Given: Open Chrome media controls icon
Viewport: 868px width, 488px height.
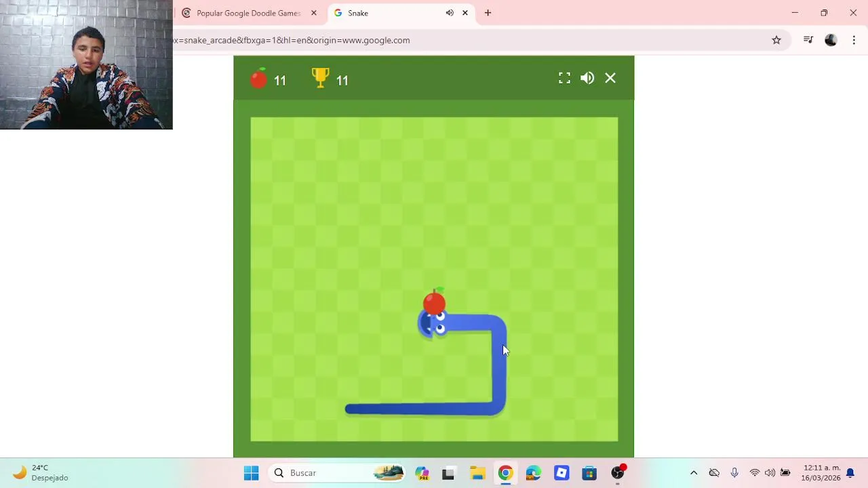Looking at the screenshot, I should point(808,40).
